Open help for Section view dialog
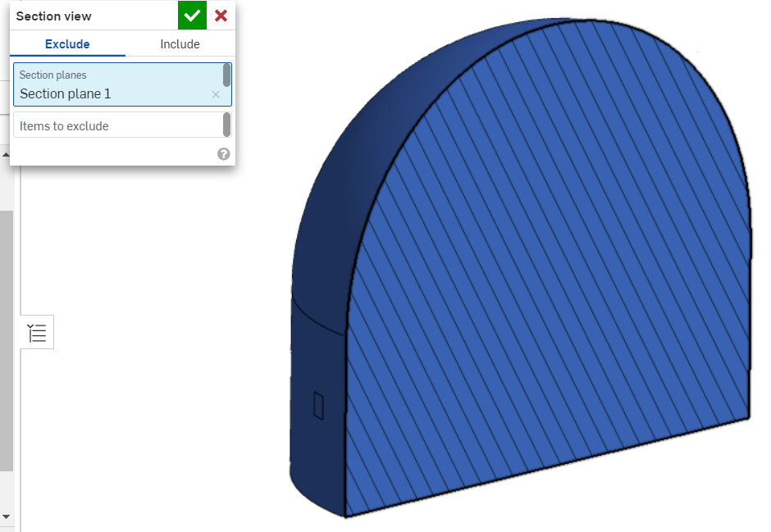771x532 pixels. (x=224, y=154)
